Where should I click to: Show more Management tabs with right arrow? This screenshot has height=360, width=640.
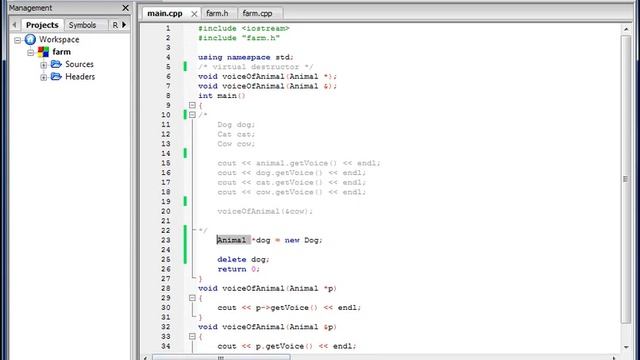[x=124, y=25]
